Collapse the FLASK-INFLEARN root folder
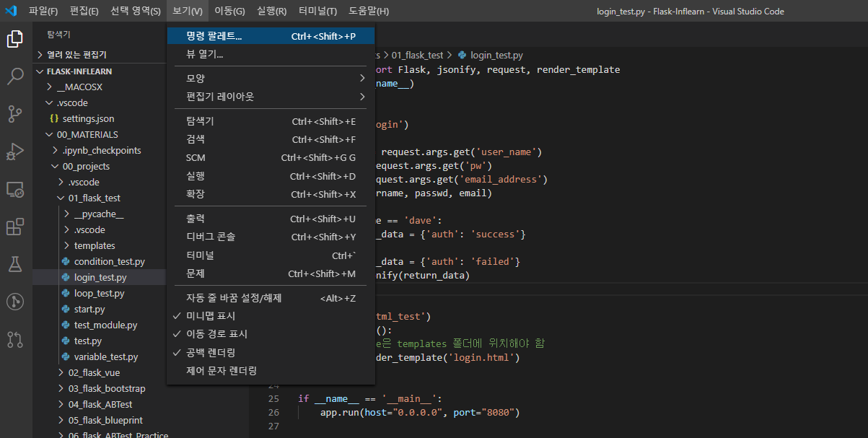868x438 pixels. [99, 71]
